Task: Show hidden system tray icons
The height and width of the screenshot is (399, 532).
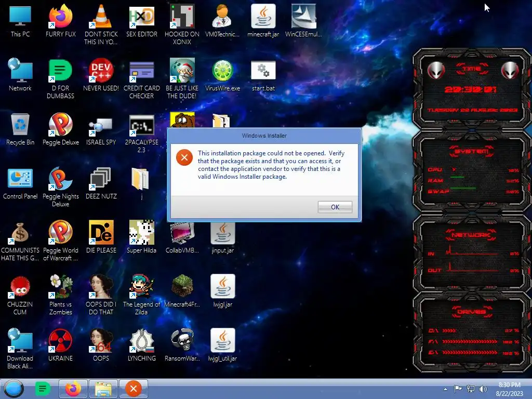Action: pos(445,389)
